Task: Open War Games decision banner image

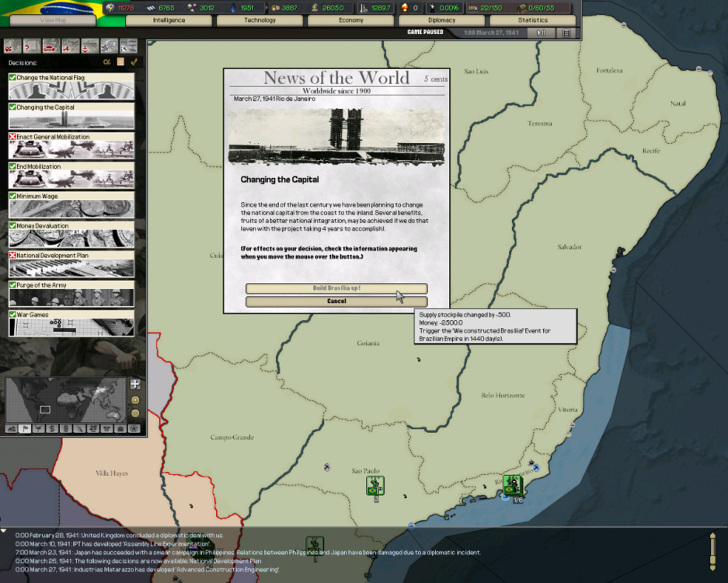Action: (x=71, y=327)
